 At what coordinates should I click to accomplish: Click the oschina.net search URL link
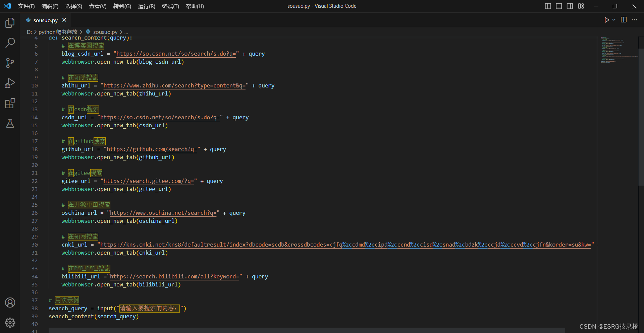(x=163, y=213)
